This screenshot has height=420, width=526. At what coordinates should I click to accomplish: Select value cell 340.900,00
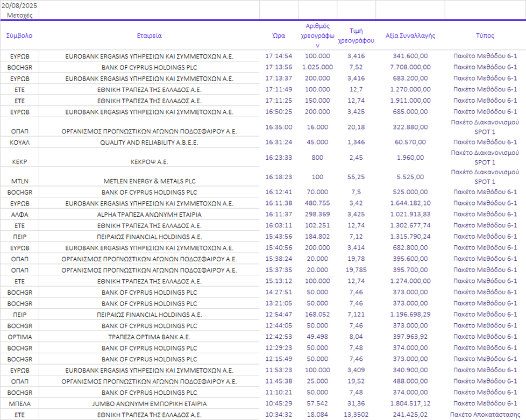pos(410,370)
